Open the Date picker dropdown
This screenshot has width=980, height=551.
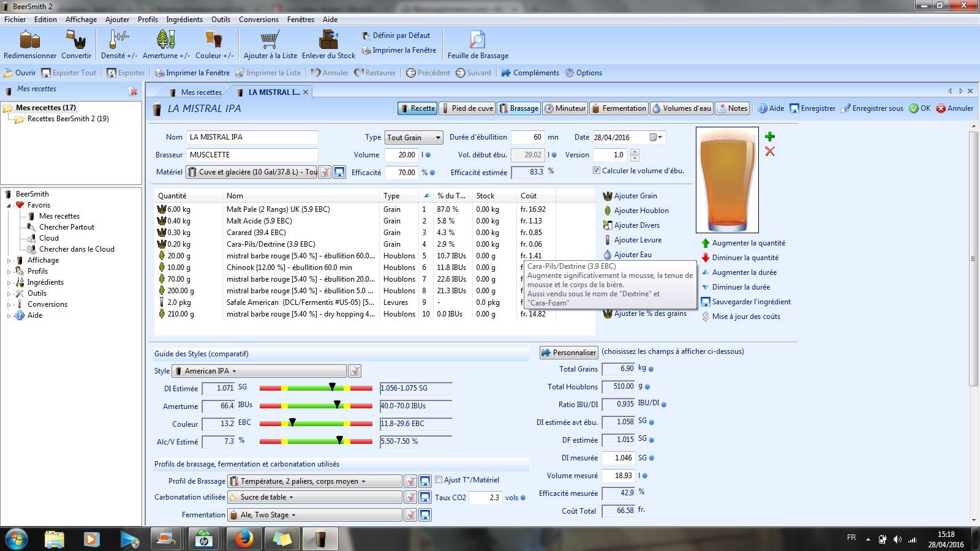click(657, 138)
